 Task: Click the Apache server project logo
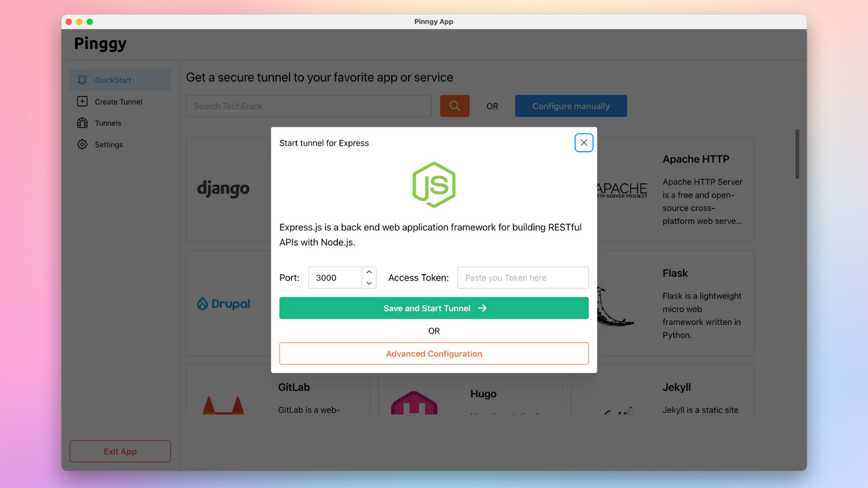(x=622, y=190)
